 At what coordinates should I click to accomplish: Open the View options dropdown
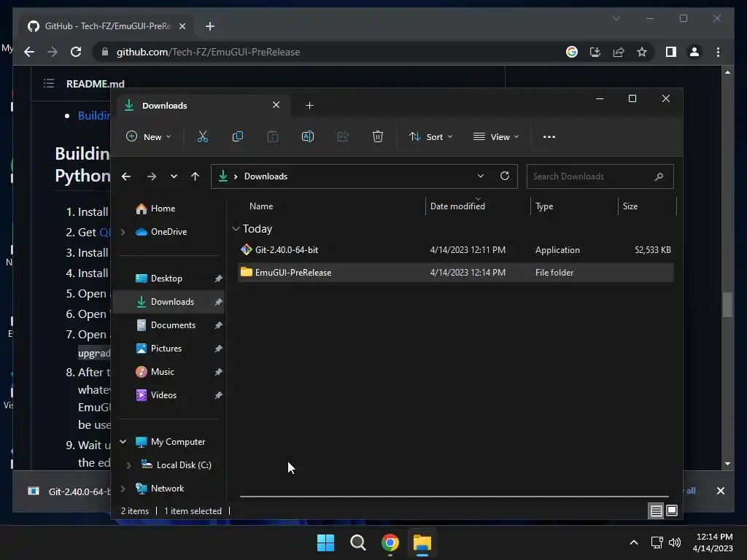[x=496, y=136]
